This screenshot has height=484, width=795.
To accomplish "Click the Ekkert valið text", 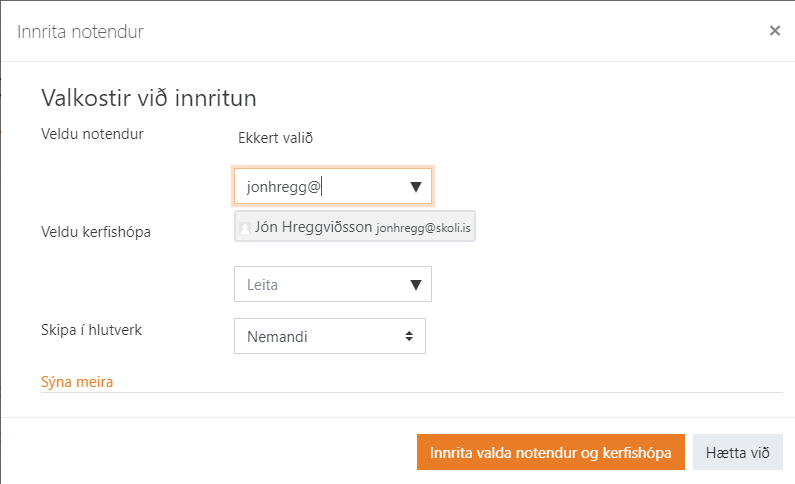I will 275,138.
